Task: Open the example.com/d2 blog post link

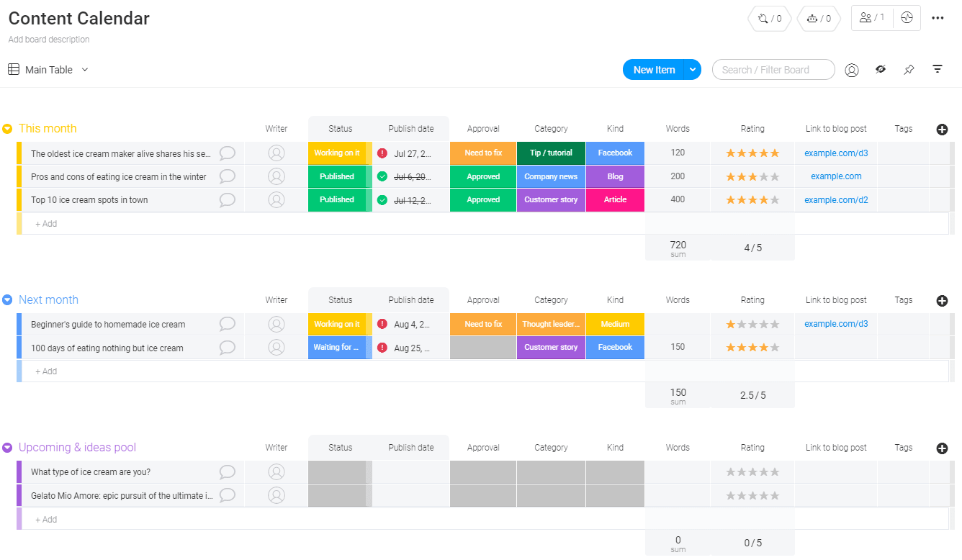Action: [x=836, y=200]
